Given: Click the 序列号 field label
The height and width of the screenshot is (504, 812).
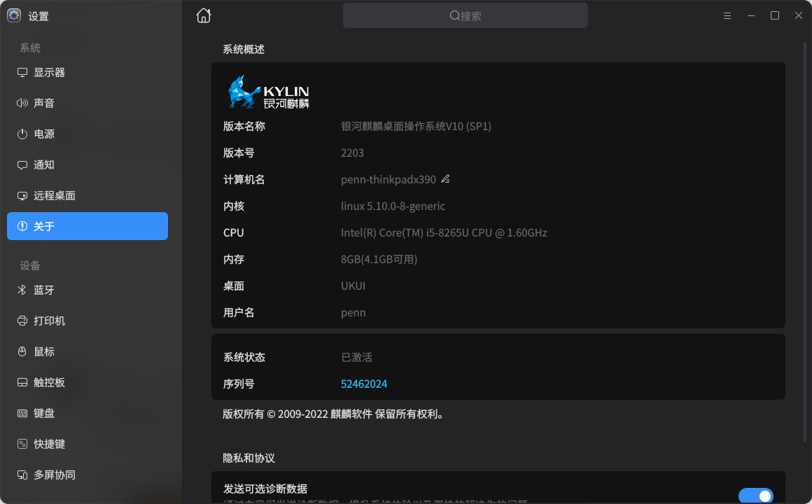Looking at the screenshot, I should [239, 384].
